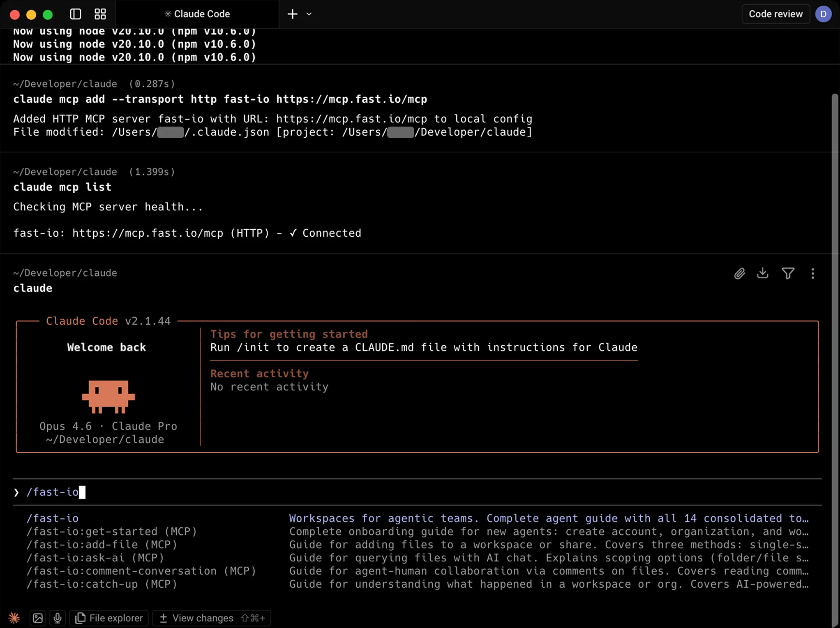This screenshot has height=628, width=840.
Task: Toggle the left sidebar panel icon
Action: [x=76, y=14]
